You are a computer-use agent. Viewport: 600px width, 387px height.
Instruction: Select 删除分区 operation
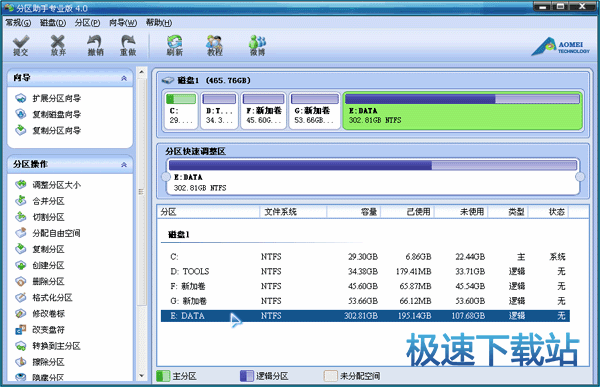point(40,281)
